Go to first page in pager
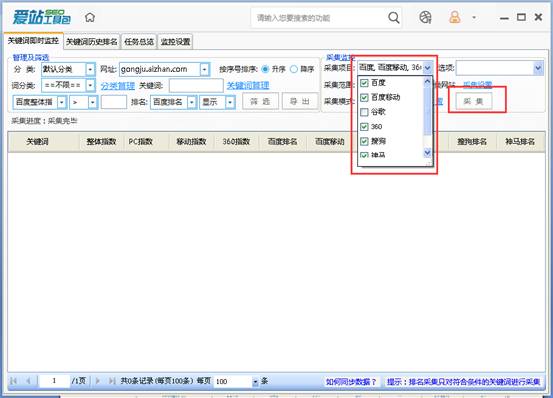553x398 pixels. (13, 381)
